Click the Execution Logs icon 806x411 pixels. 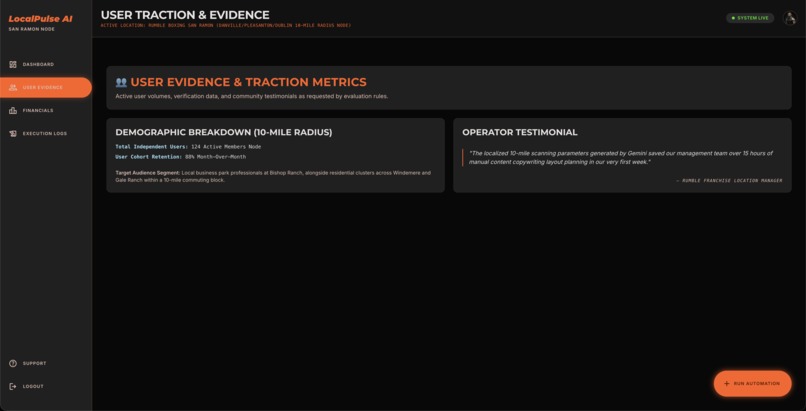coord(13,134)
